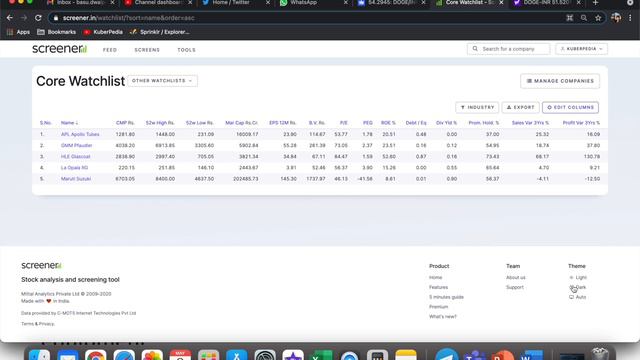This screenshot has height=360, width=640.
Task: Open the FEED menu item
Action: 110,50
